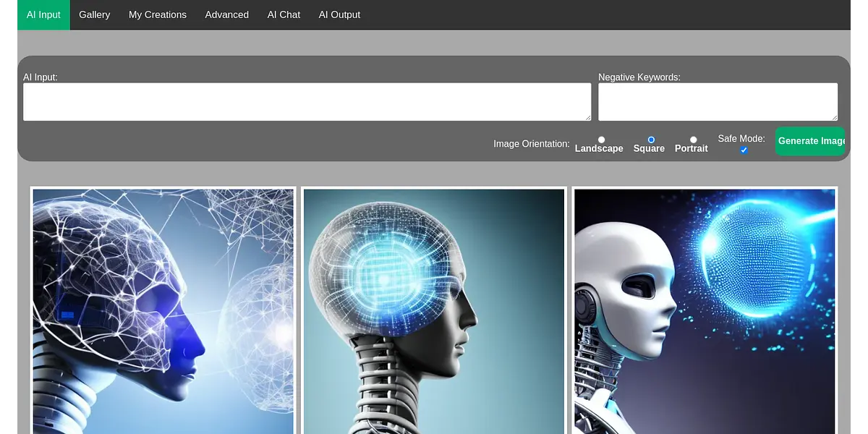Switch to the AI Output tab
Viewport: 868px width, 434px height.
[x=339, y=14]
